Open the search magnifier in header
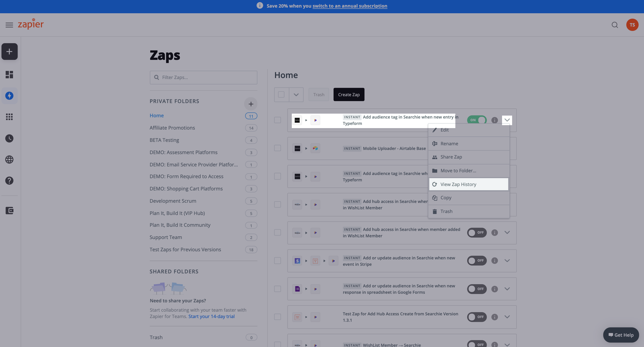The height and width of the screenshot is (347, 644). (615, 25)
